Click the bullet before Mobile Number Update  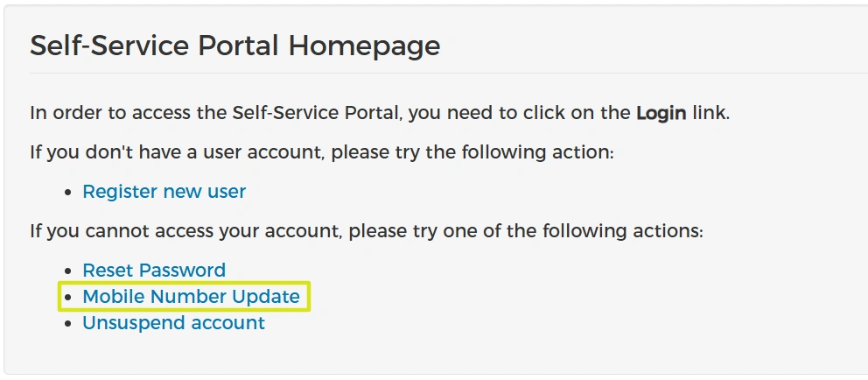click(x=70, y=298)
